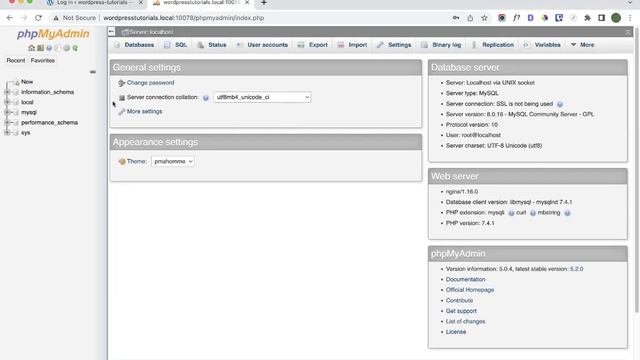Open Server connection collation dropdown
Viewport: 640px width, 360px height.
point(262,97)
